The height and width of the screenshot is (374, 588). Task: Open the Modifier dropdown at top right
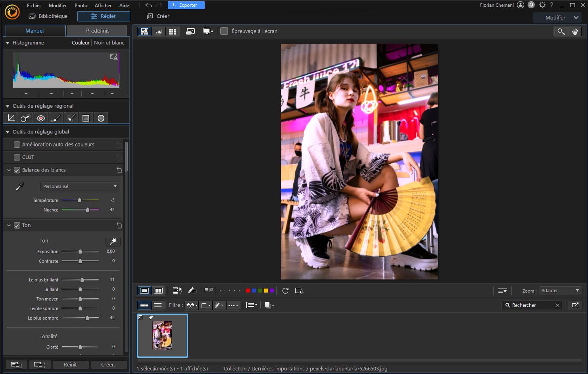[557, 17]
